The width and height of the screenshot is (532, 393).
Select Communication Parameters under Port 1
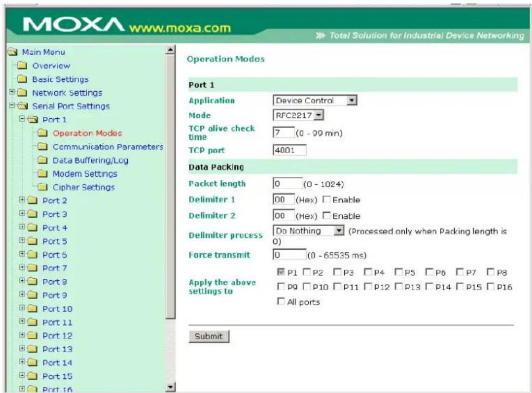coord(108,147)
